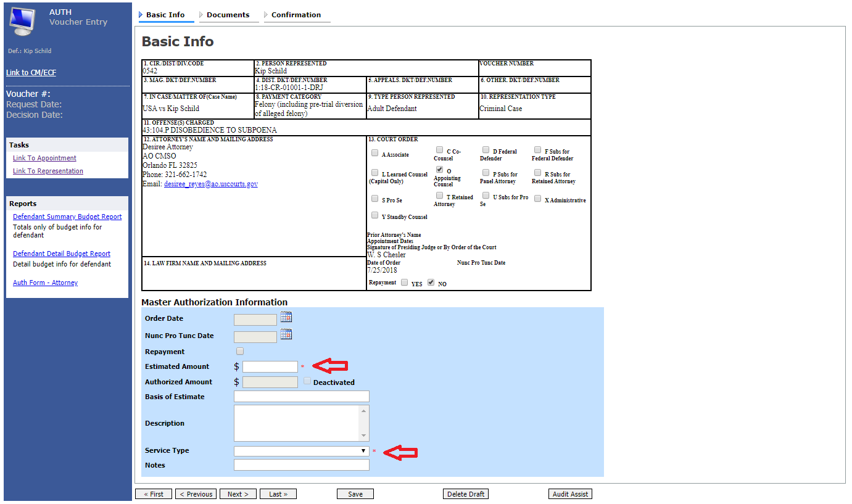Image resolution: width=852 pixels, height=504 pixels.
Task: Open calendar picker for Order Date
Action: (286, 317)
